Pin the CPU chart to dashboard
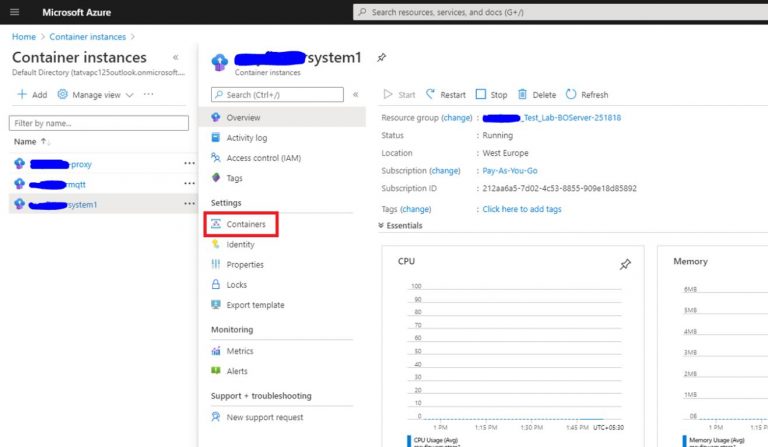Viewport: 768px width, 447px height. pos(625,264)
